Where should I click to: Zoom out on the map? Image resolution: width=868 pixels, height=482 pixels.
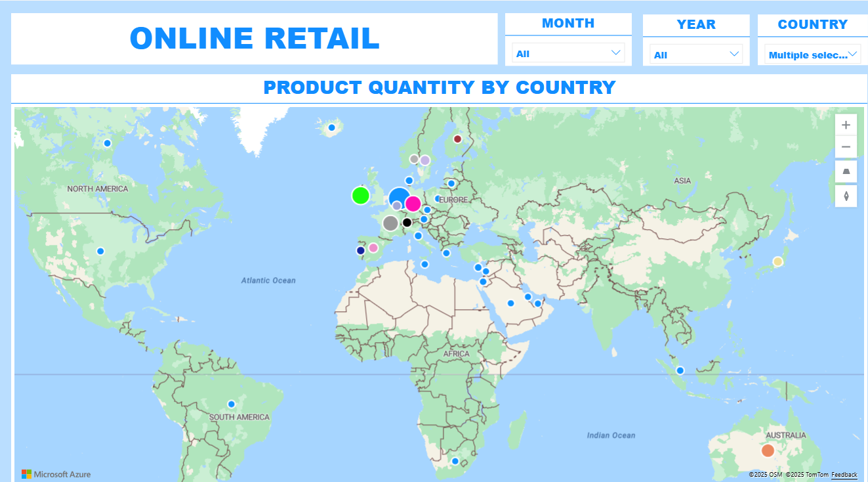846,147
